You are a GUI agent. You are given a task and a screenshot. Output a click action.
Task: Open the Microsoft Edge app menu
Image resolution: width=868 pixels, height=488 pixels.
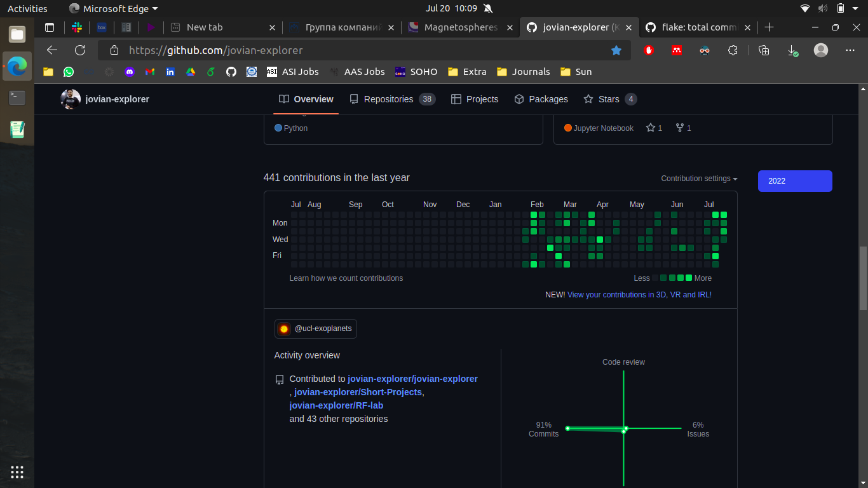point(114,9)
